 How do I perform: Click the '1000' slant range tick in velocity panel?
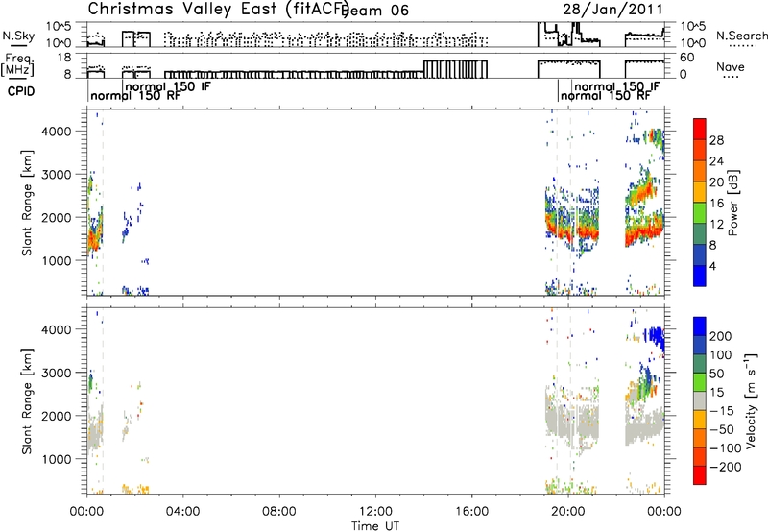[57, 459]
